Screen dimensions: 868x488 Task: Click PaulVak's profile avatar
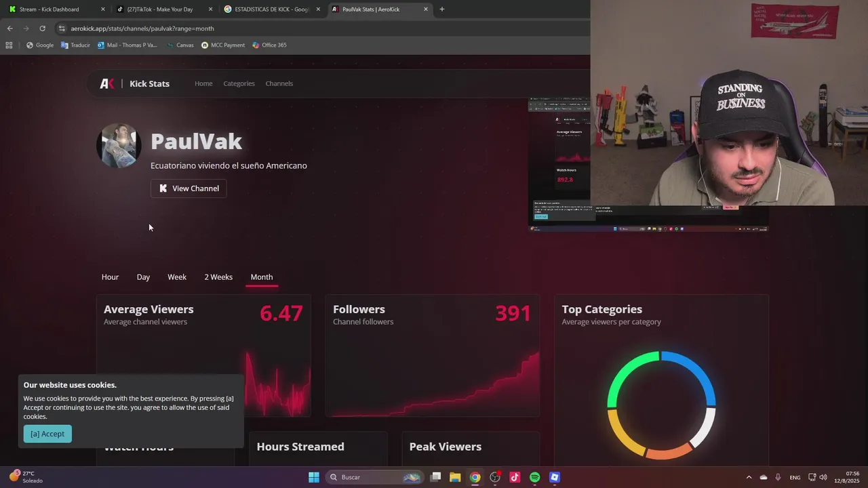pos(119,145)
